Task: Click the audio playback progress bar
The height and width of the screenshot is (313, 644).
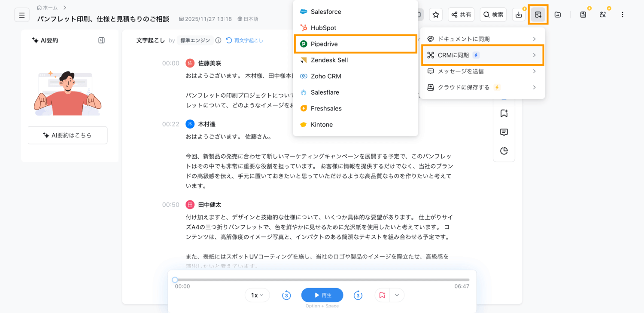Action: click(322, 280)
